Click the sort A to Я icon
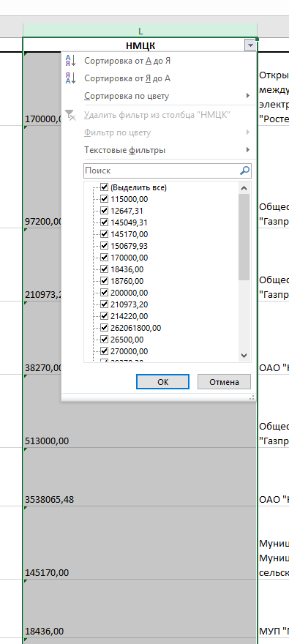Image resolution: width=289 pixels, height=644 pixels. point(71,61)
